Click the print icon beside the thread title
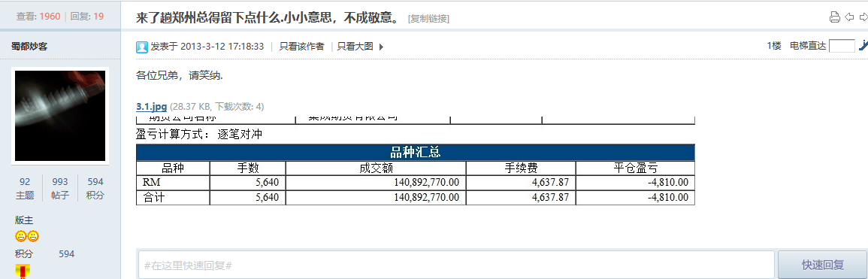The image size is (868, 279). pyautogui.click(x=834, y=17)
